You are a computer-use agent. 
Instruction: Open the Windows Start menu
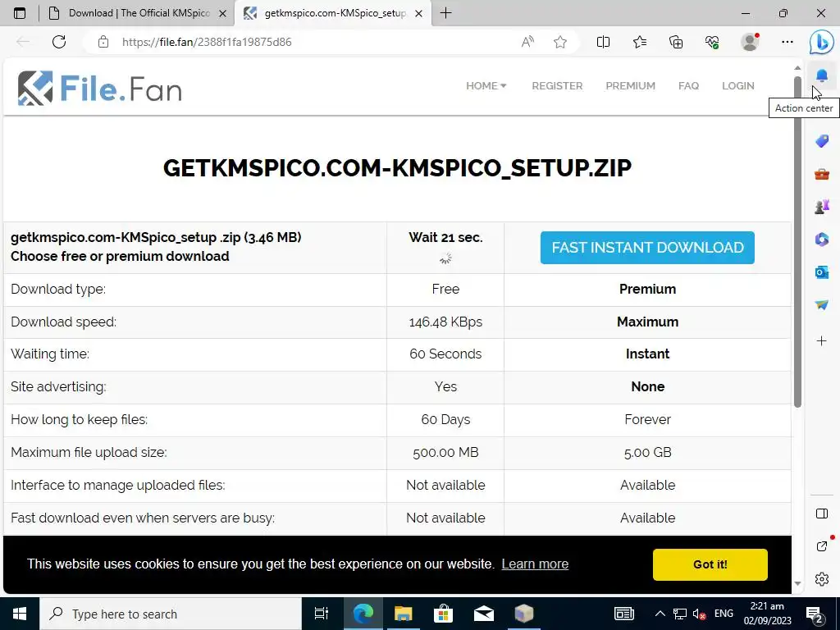coord(20,614)
